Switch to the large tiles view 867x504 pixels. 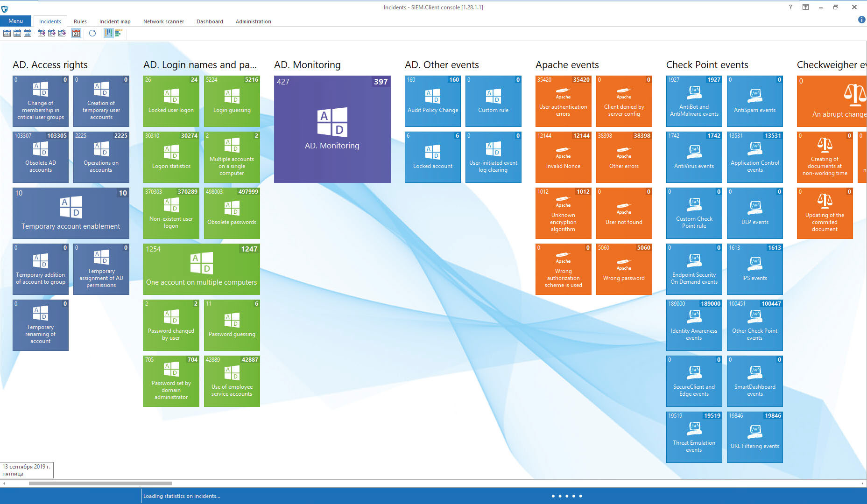pos(109,33)
